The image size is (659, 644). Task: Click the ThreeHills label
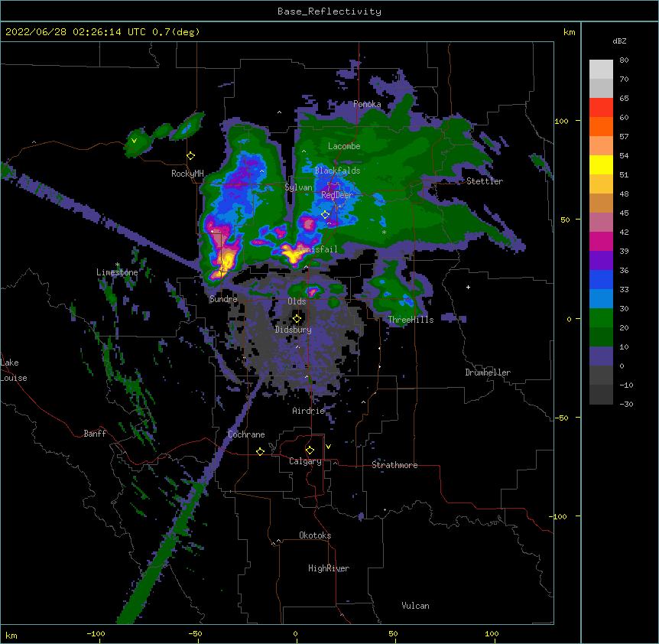411,320
